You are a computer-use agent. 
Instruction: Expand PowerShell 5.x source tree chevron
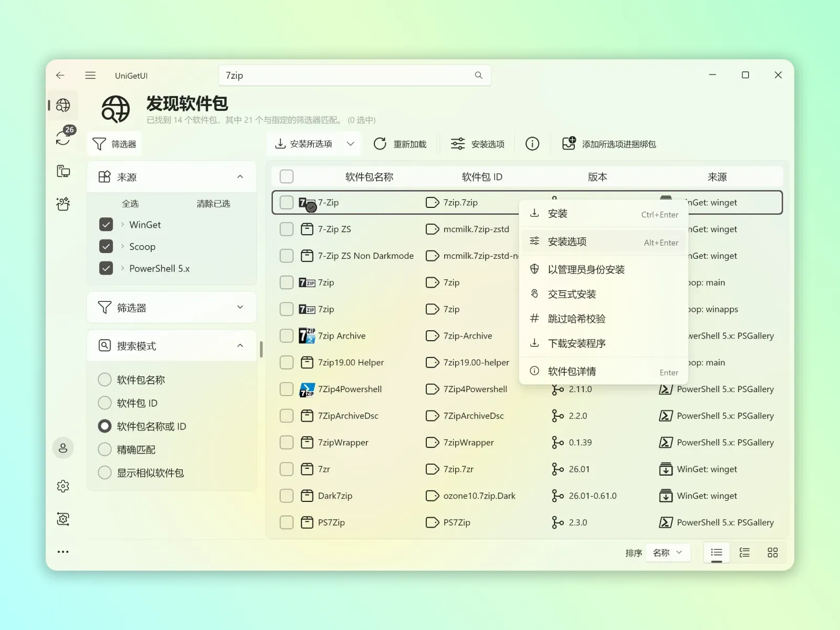click(122, 268)
